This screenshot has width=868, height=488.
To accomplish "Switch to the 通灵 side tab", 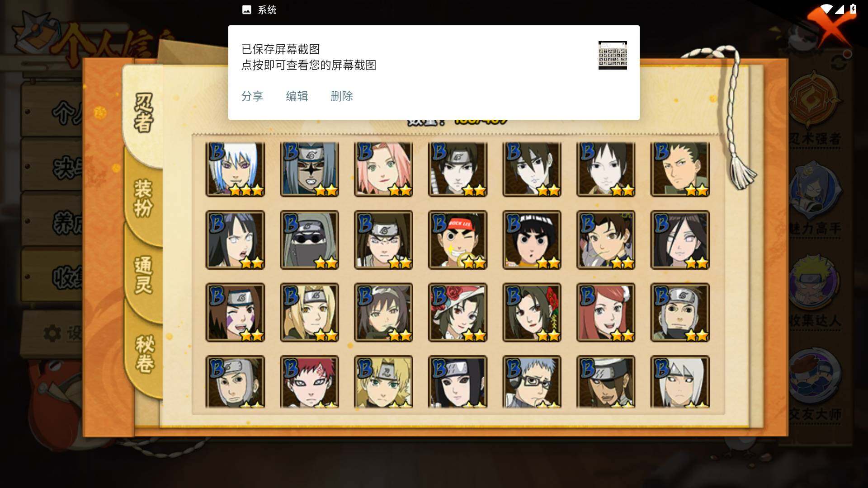I will 144,275.
